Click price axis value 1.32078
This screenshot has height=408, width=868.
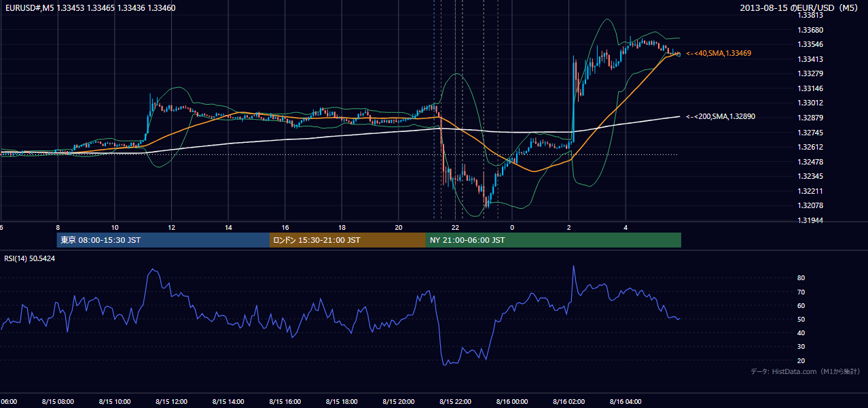(x=810, y=205)
